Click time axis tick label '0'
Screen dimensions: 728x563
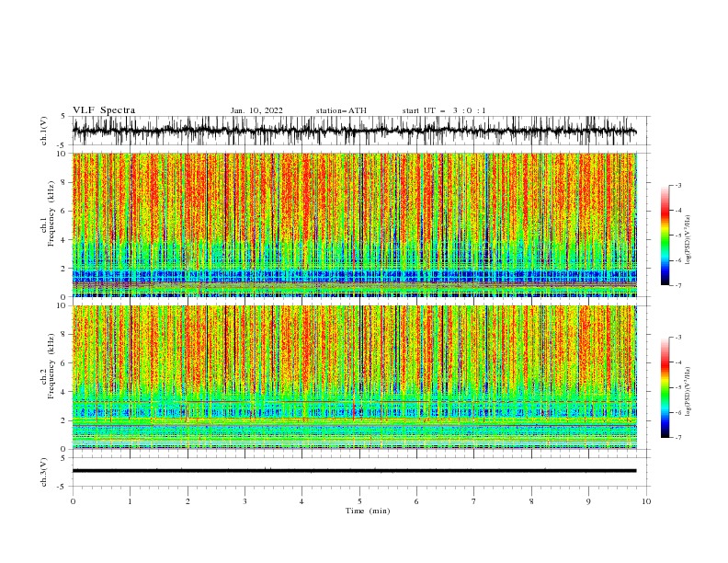click(x=73, y=501)
